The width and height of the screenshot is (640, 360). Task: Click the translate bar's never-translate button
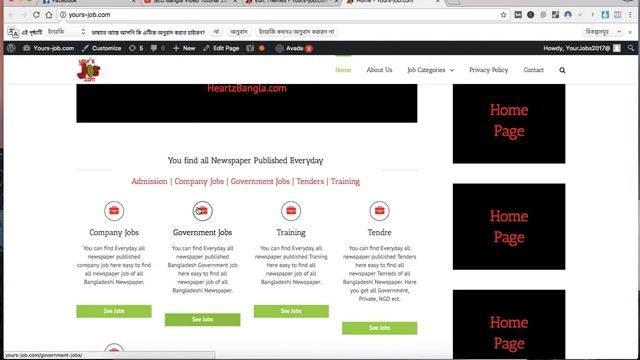[x=297, y=32]
